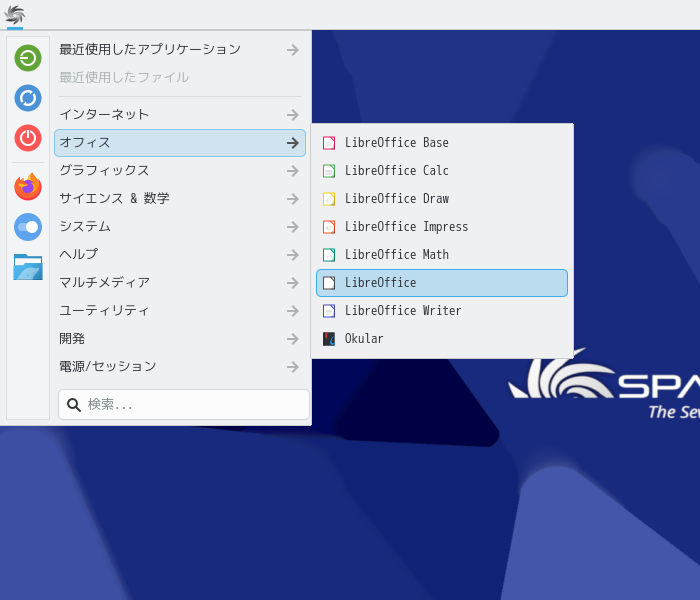Select the インターネット category
The image size is (700, 600).
pos(179,115)
